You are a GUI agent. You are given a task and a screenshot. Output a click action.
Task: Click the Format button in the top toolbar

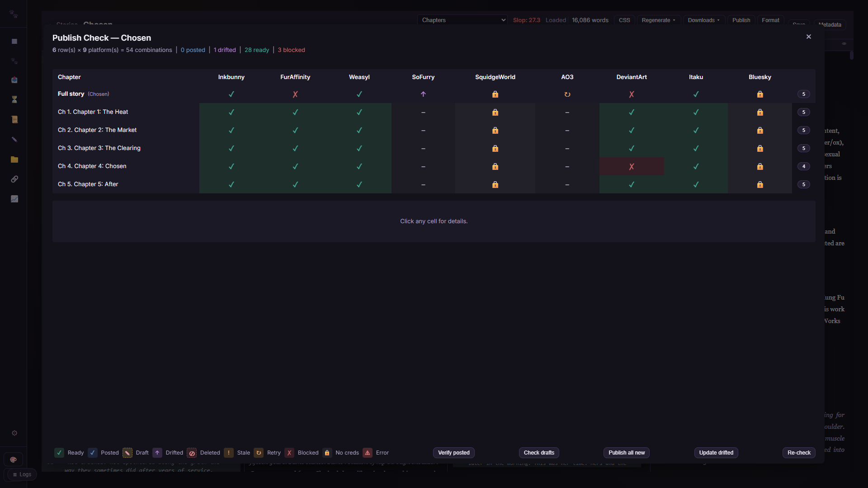(x=770, y=20)
